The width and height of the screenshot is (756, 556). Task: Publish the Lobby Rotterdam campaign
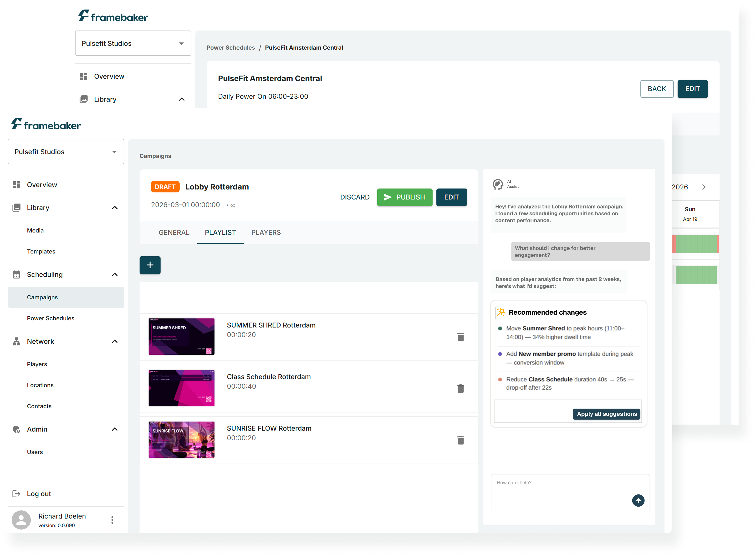tap(404, 197)
